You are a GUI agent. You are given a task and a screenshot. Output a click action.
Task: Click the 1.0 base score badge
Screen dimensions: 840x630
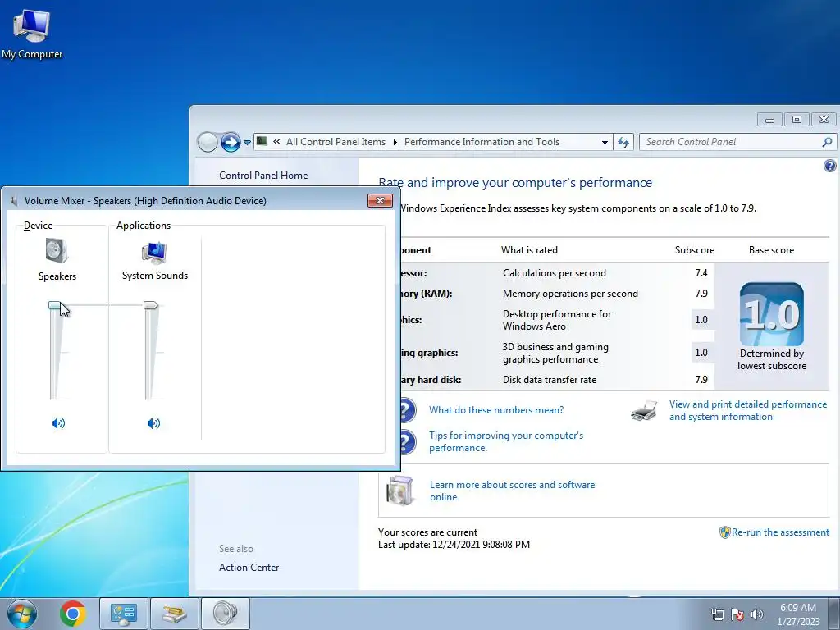(x=771, y=314)
